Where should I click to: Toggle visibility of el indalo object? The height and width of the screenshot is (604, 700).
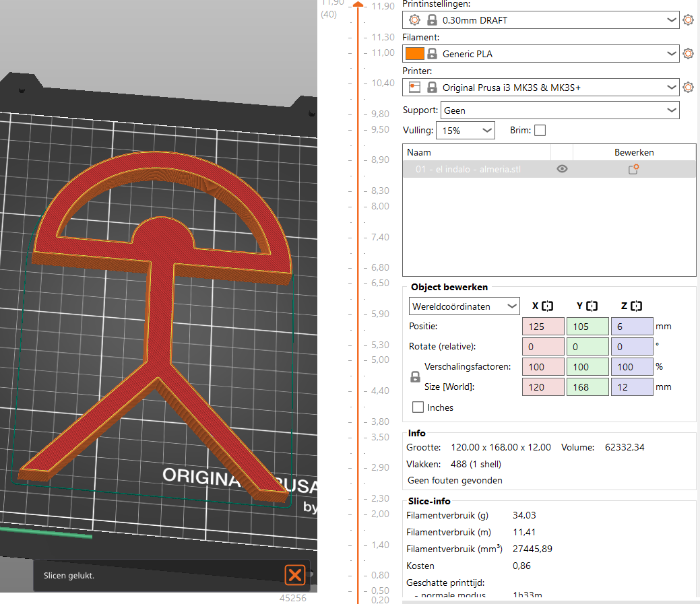click(562, 168)
